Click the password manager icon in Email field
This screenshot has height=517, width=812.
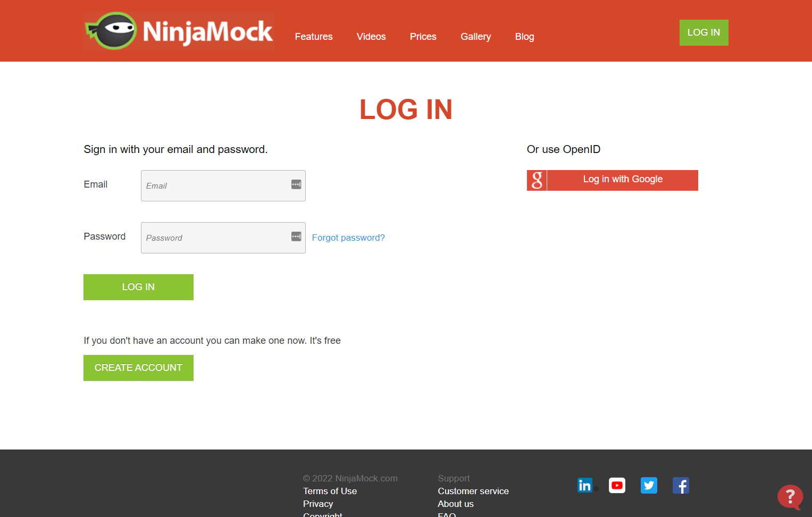296,184
